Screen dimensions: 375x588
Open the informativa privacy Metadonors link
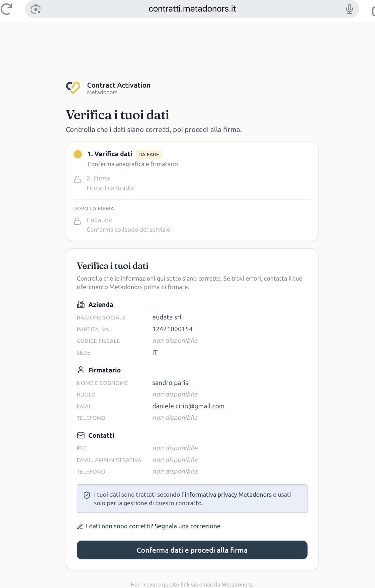(228, 495)
